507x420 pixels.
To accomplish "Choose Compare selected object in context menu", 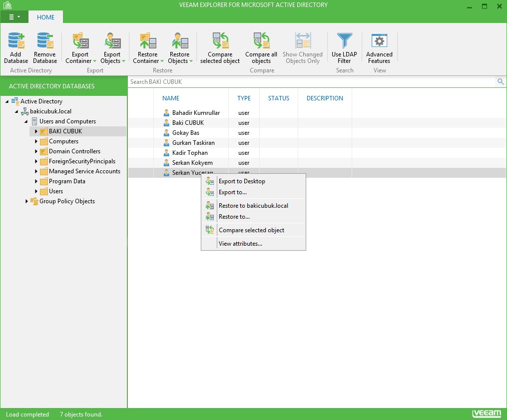I will click(254, 230).
